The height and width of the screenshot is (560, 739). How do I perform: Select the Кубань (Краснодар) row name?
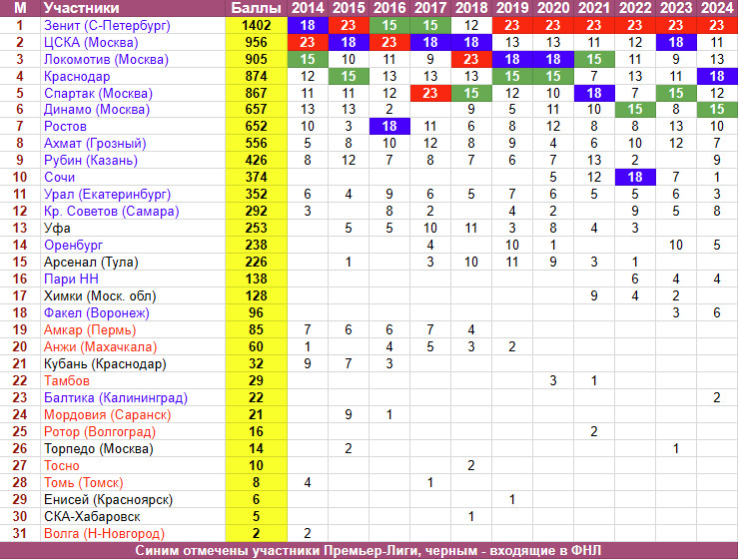tap(105, 363)
